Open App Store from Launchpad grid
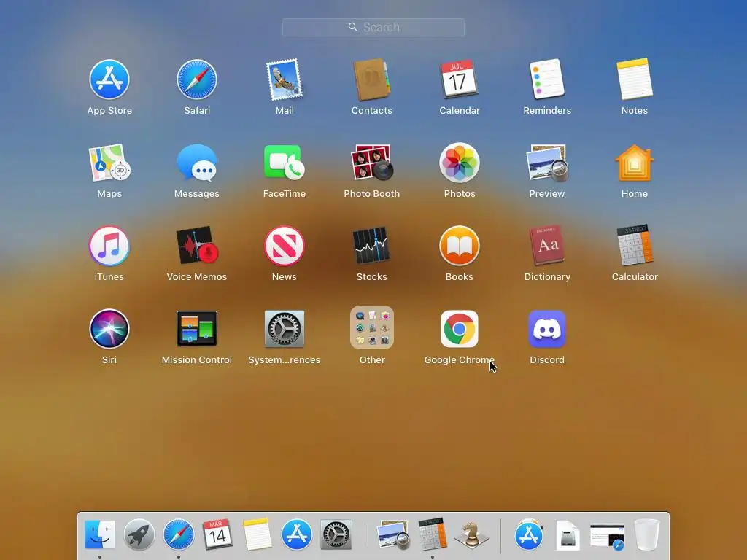 coord(109,79)
